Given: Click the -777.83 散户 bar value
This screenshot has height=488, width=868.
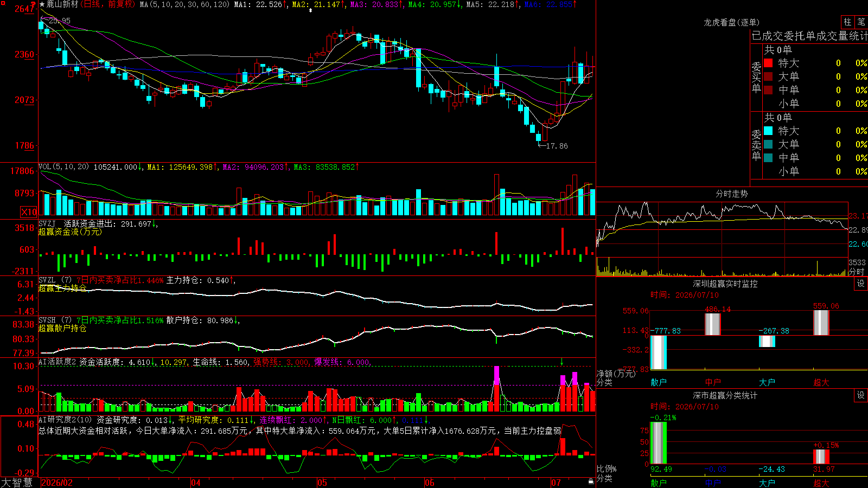Looking at the screenshot, I should point(665,331).
